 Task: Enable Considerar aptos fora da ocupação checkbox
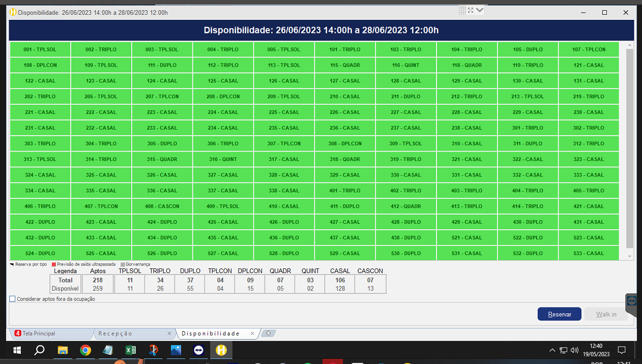point(13,299)
